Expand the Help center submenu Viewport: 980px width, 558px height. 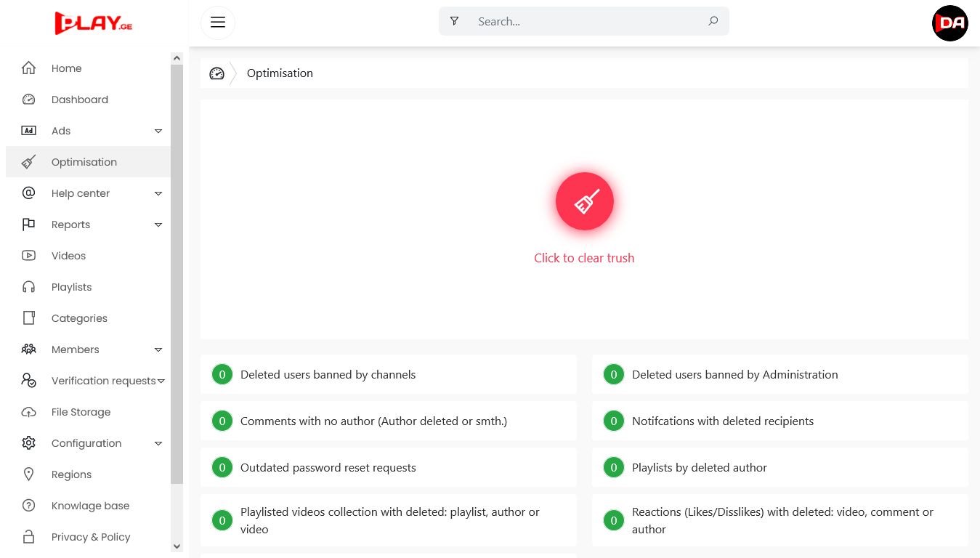tap(158, 193)
